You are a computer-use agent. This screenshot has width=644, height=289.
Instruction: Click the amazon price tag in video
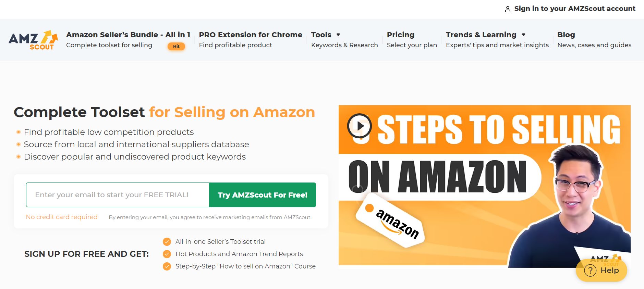(x=390, y=220)
